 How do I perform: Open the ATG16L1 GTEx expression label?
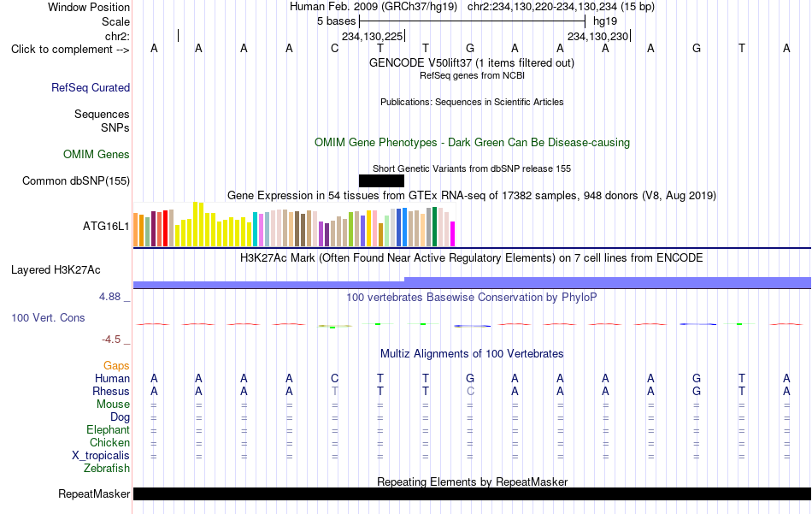tap(106, 226)
